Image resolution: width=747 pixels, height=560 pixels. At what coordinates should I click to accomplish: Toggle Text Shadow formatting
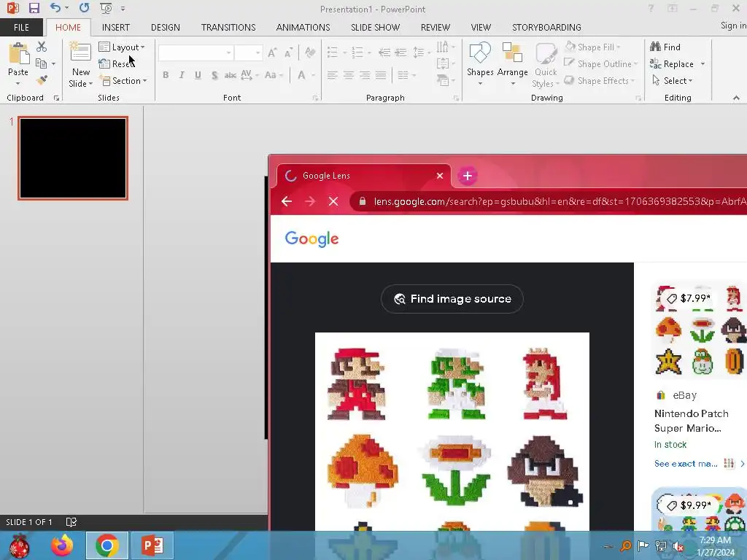(214, 75)
